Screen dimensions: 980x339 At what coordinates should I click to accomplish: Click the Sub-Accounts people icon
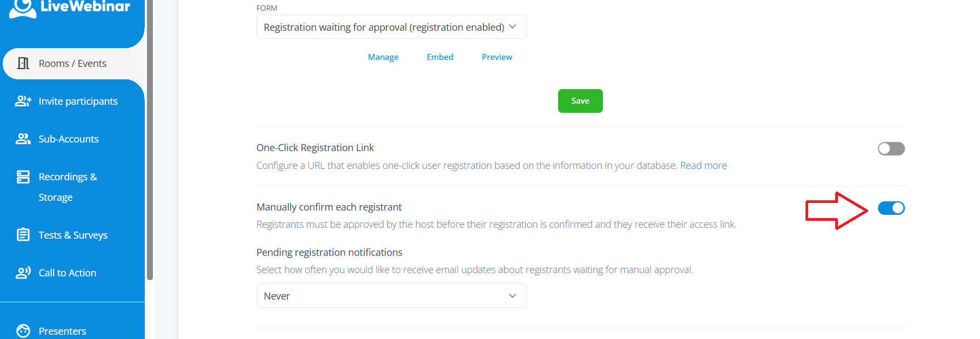click(23, 139)
